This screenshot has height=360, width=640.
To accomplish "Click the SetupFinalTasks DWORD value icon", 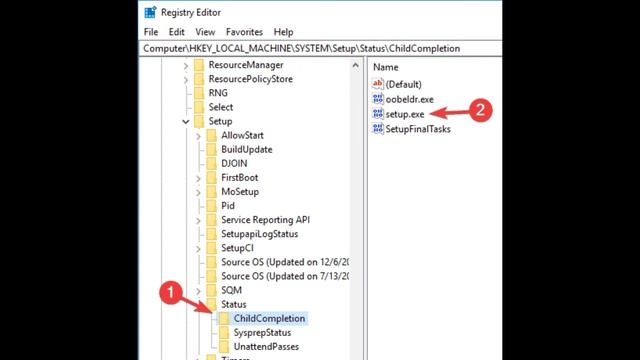I will coord(378,129).
